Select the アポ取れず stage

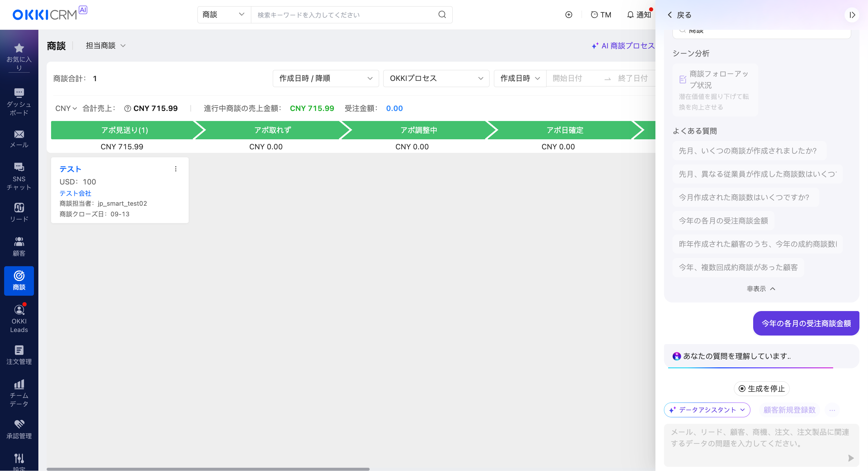(273, 130)
